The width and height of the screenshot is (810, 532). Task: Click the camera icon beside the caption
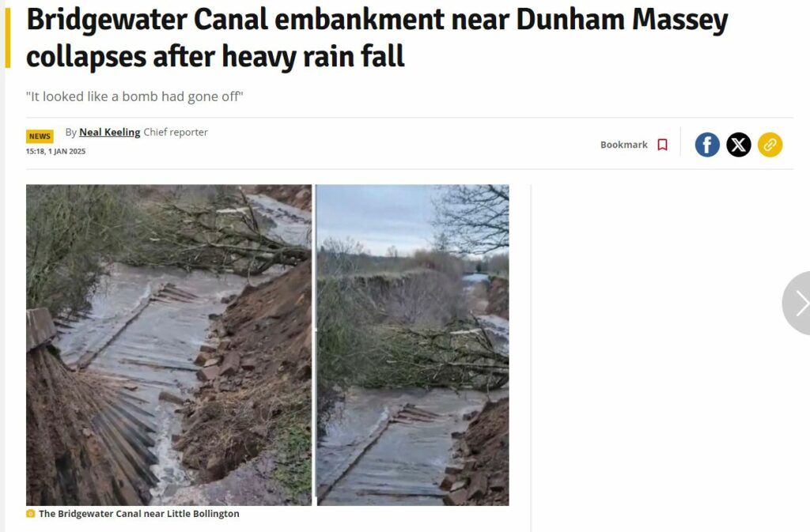point(31,514)
